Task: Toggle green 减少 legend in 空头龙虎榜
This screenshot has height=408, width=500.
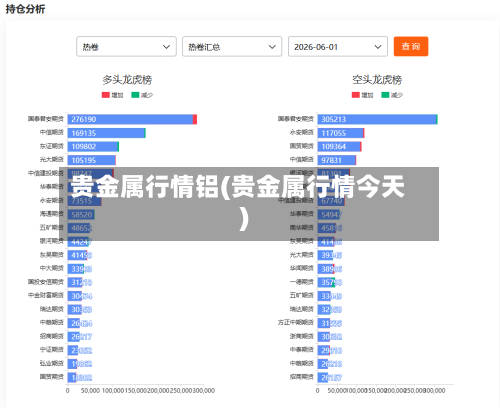Action: click(x=392, y=95)
